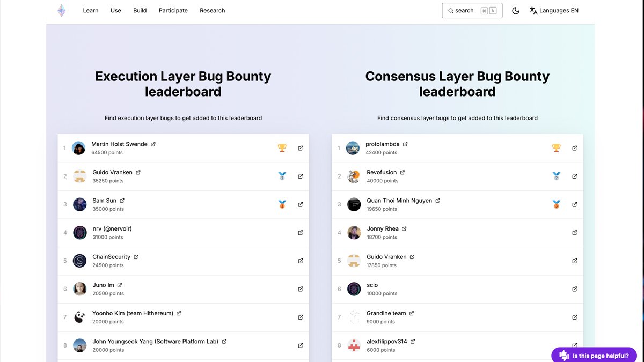Click the silver medal next to Revofusion
The height and width of the screenshot is (362, 644).
556,176
